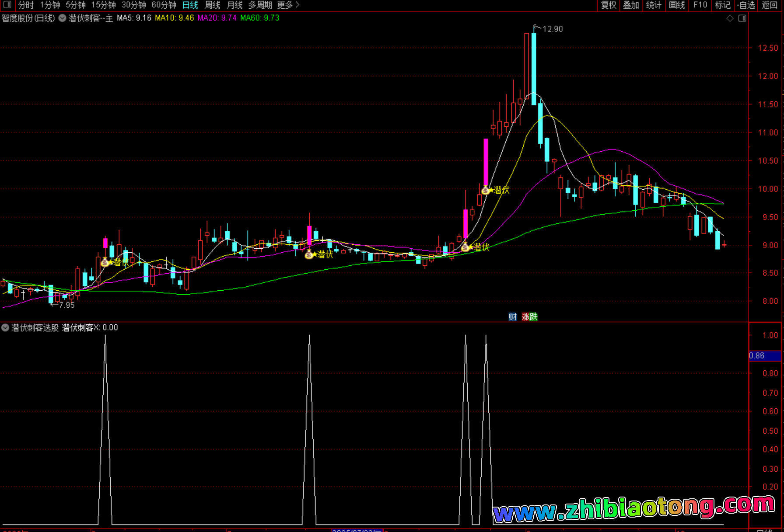Click the 涨跌 badge icon
The height and width of the screenshot is (532, 784).
click(x=529, y=317)
